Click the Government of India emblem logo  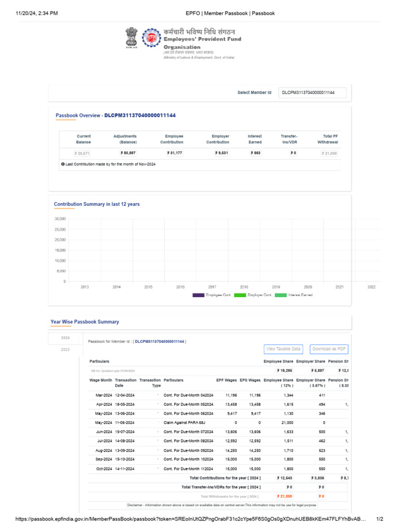[x=132, y=38]
